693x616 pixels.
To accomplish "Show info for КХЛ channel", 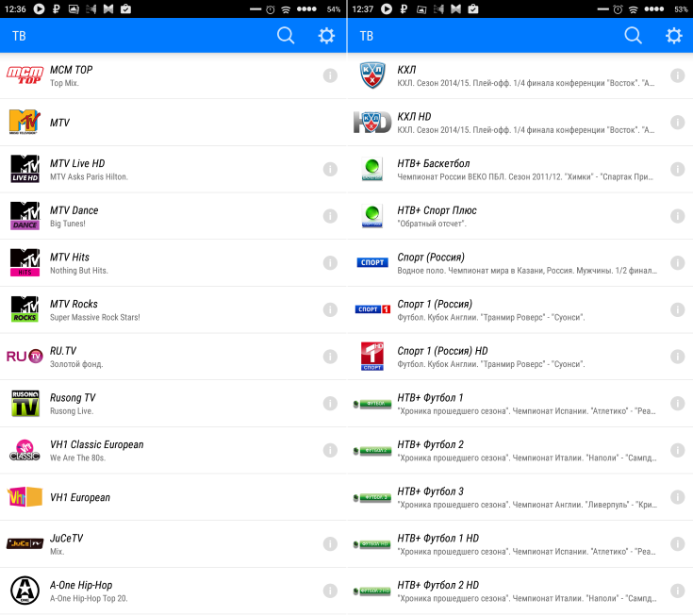I will pos(678,75).
